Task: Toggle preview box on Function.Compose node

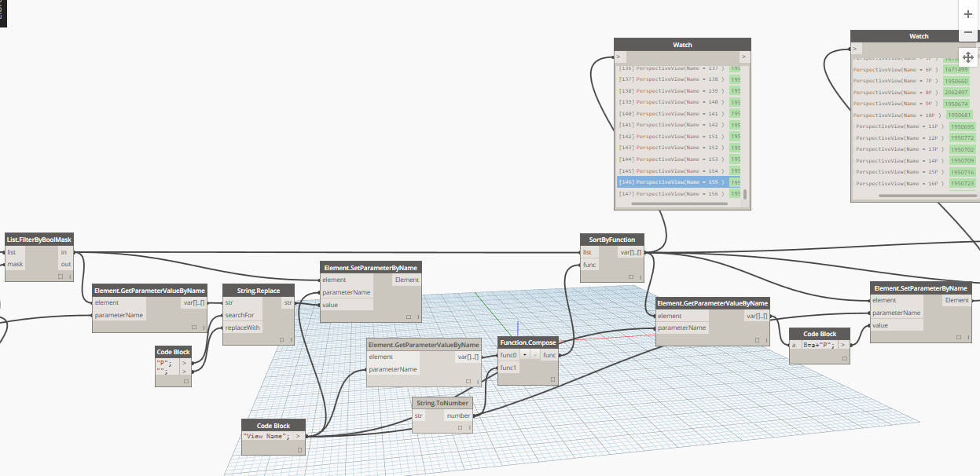Action: (552, 380)
